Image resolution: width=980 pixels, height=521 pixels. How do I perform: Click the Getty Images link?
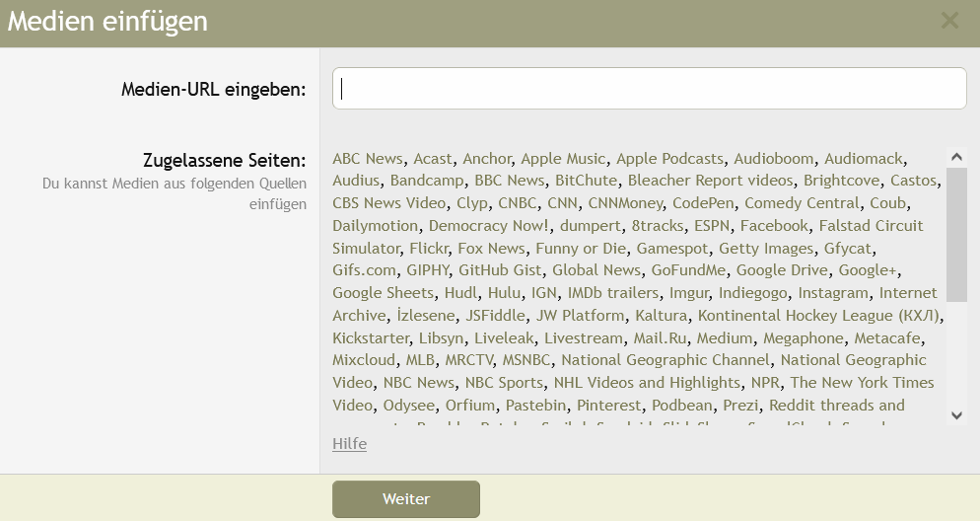(766, 248)
